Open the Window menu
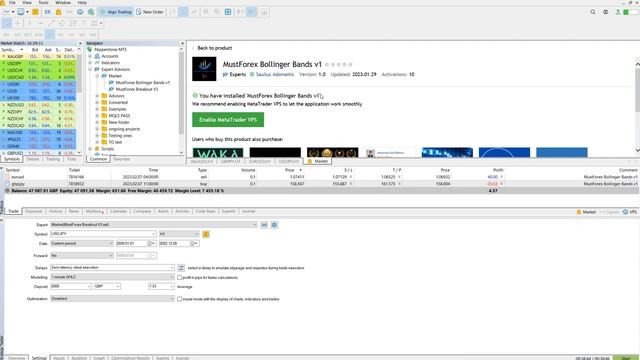The height and width of the screenshot is (360, 640). [x=63, y=2]
